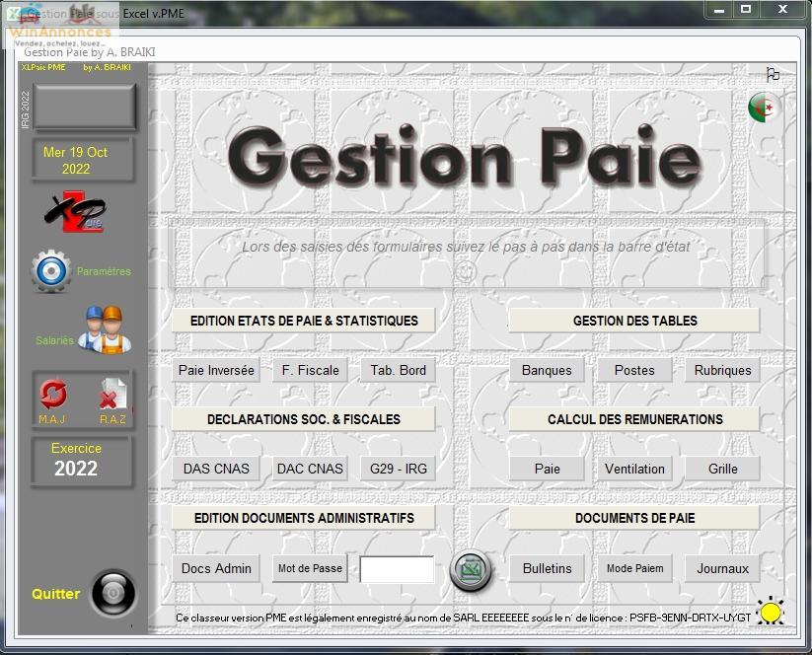Viewport: 812px width, 655px height.
Task: Click the M.A.J red refresh icon
Action: [52, 396]
